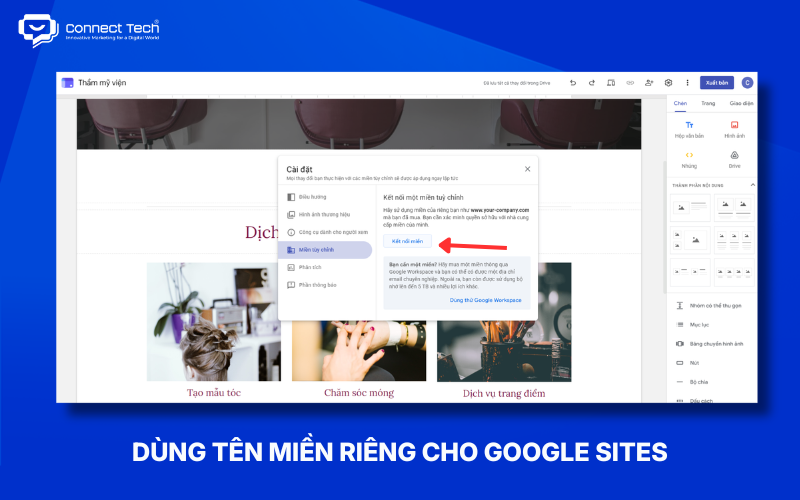800x500 pixels.
Task: Select Hình ảnh thương hiệu settings item
Action: tap(325, 215)
